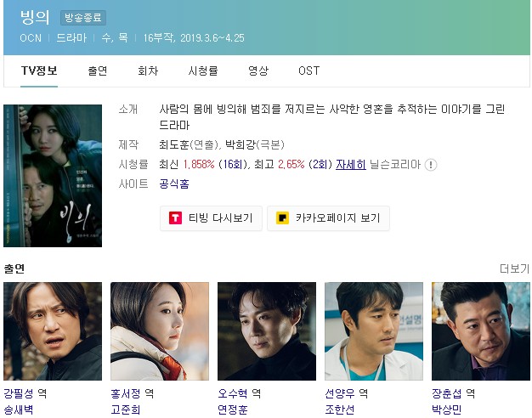Screen dimensions: 532x418
Task: Click the red Tving logo icon
Action: [175, 217]
